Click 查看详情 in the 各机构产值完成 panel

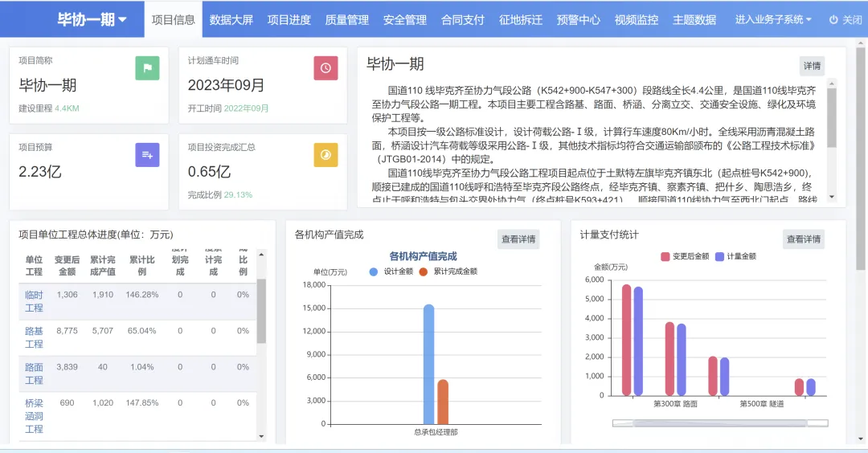[518, 239]
